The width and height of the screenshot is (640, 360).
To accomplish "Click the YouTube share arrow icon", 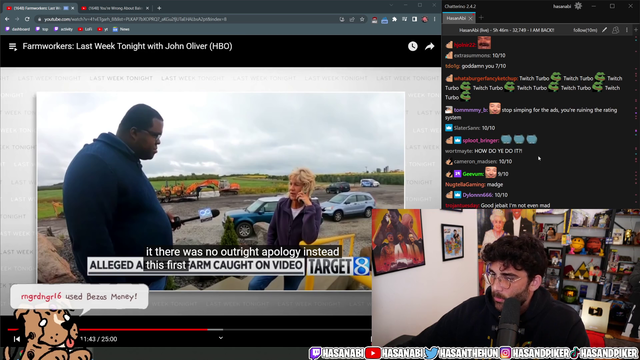I will click(429, 47).
